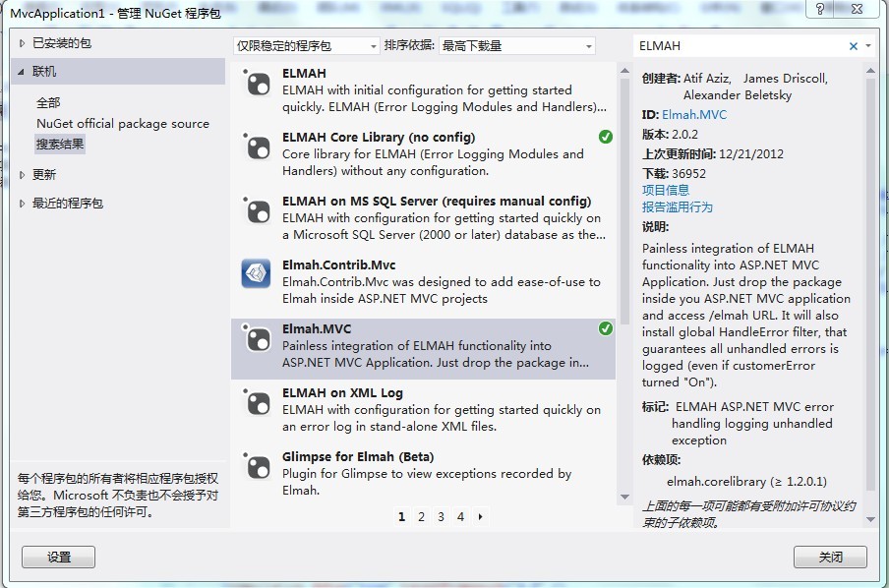Click the 关闭 button

click(x=830, y=557)
